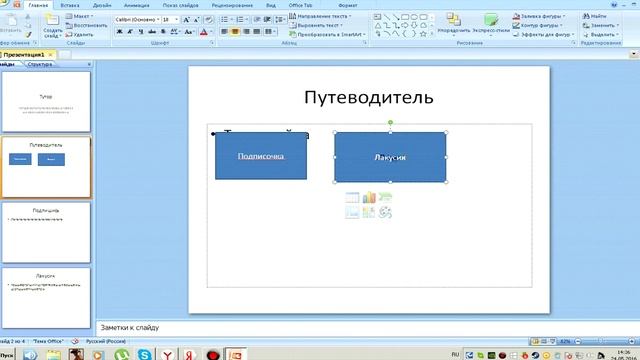Open the Line spacing dropdown
The image size is (640, 360).
[x=280, y=20]
